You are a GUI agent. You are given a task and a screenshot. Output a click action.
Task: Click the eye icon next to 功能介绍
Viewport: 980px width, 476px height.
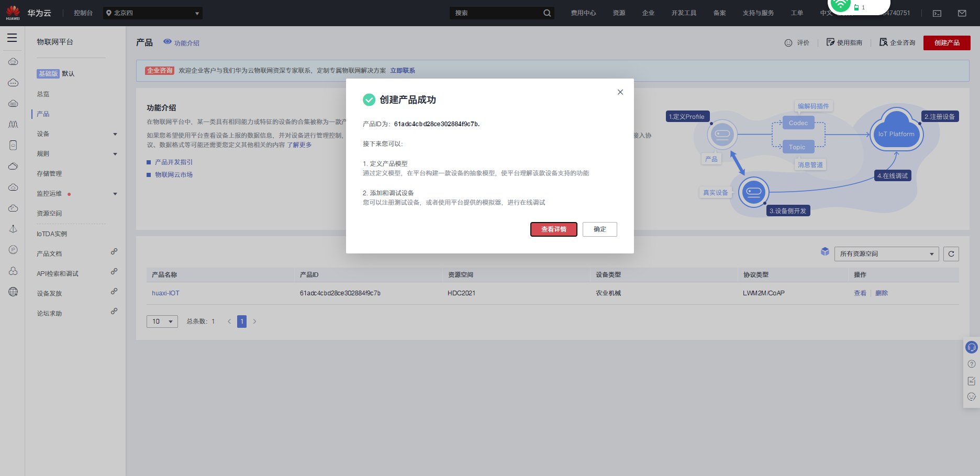pos(168,41)
